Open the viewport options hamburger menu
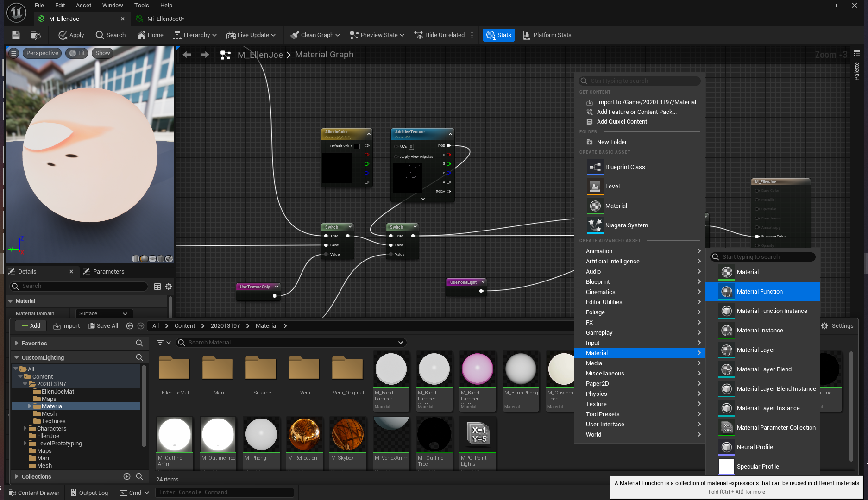This screenshot has height=500, width=868. [14, 53]
